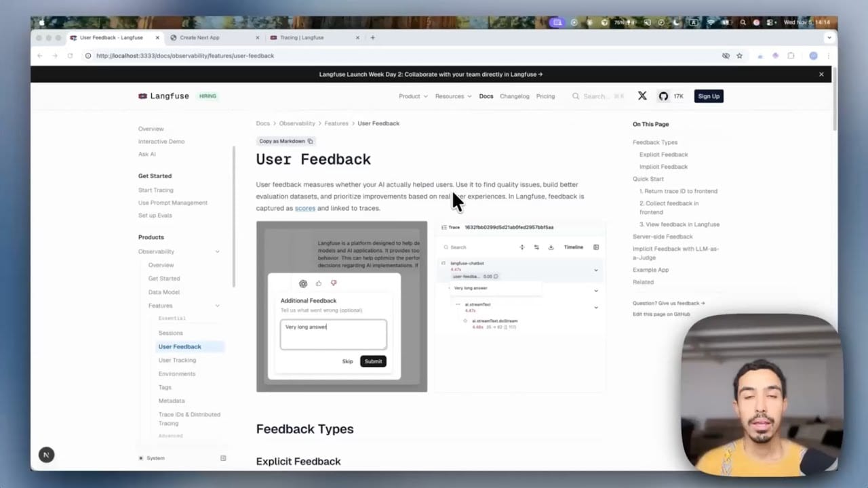
Task: Click the crossed-out eye icon in address bar
Action: [x=726, y=56]
